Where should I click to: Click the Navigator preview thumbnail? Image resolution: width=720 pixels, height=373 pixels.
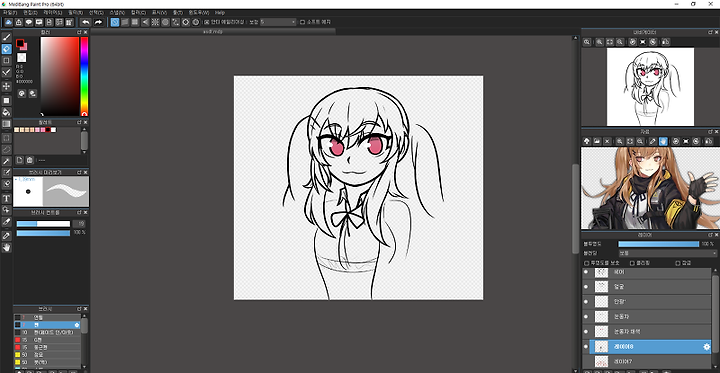pyautogui.click(x=650, y=87)
